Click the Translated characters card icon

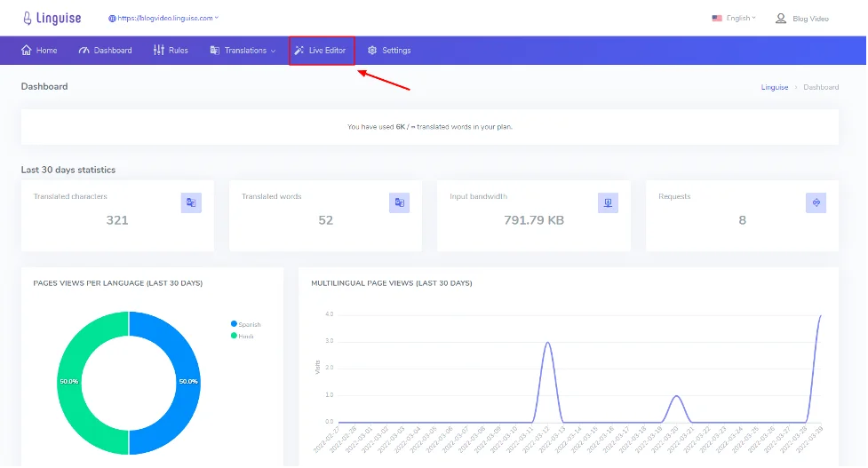[x=191, y=203]
